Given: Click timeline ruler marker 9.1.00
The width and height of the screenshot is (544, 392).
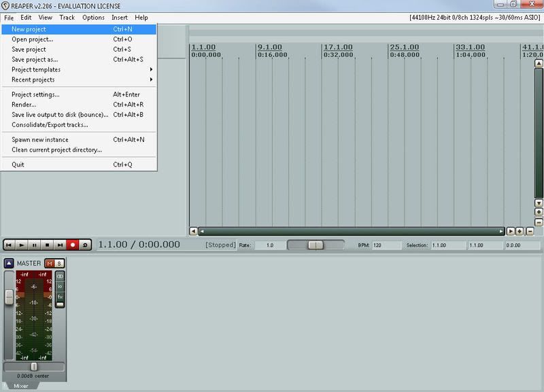Looking at the screenshot, I should (270, 47).
